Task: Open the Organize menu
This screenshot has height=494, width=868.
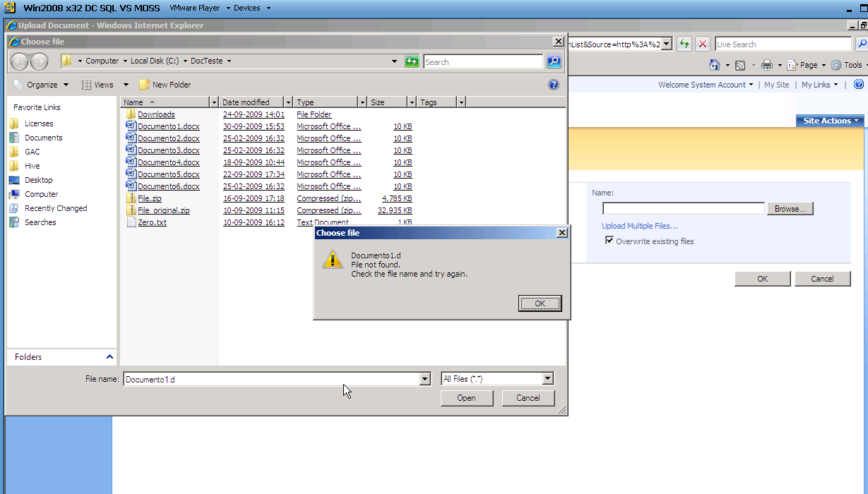Action: tap(41, 85)
